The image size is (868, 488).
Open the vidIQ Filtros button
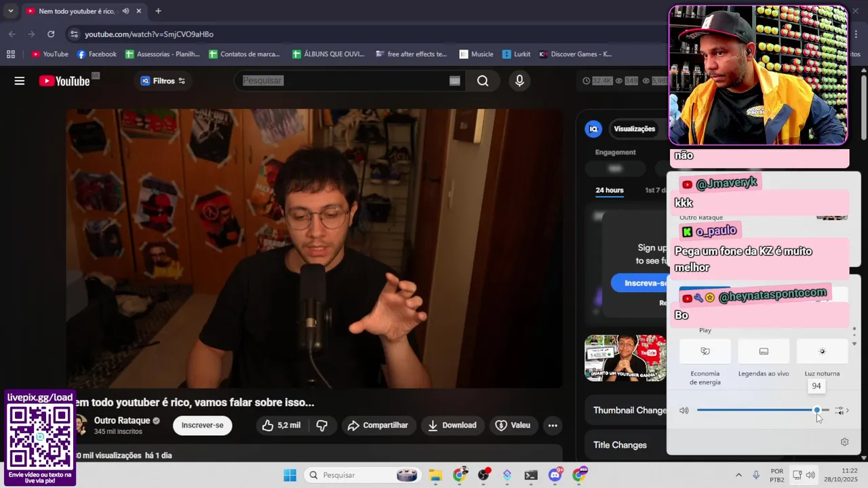point(163,81)
